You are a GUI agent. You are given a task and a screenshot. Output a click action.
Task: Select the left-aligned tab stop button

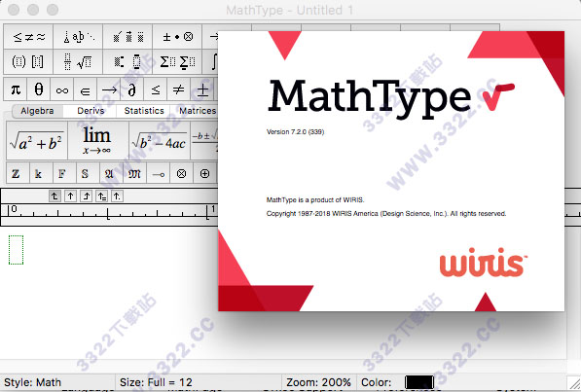point(54,196)
